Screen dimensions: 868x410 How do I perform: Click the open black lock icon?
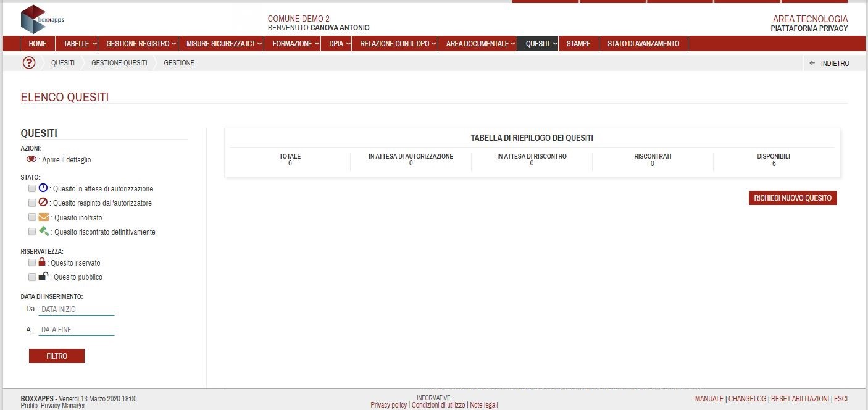click(43, 276)
